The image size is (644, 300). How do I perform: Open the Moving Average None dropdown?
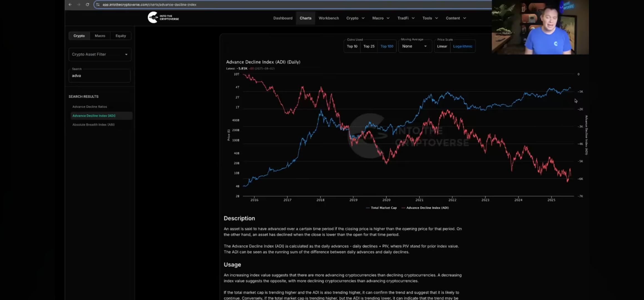(x=415, y=46)
